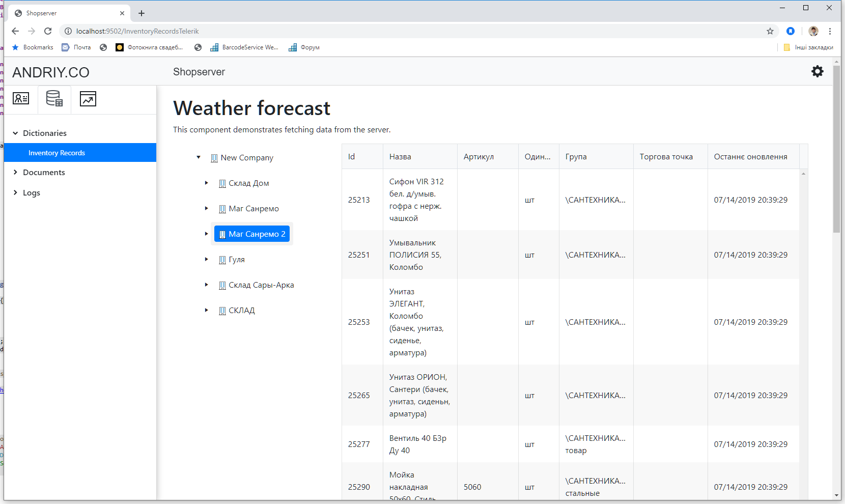
Task: Open the Chrome three-dot menu
Action: point(830,31)
